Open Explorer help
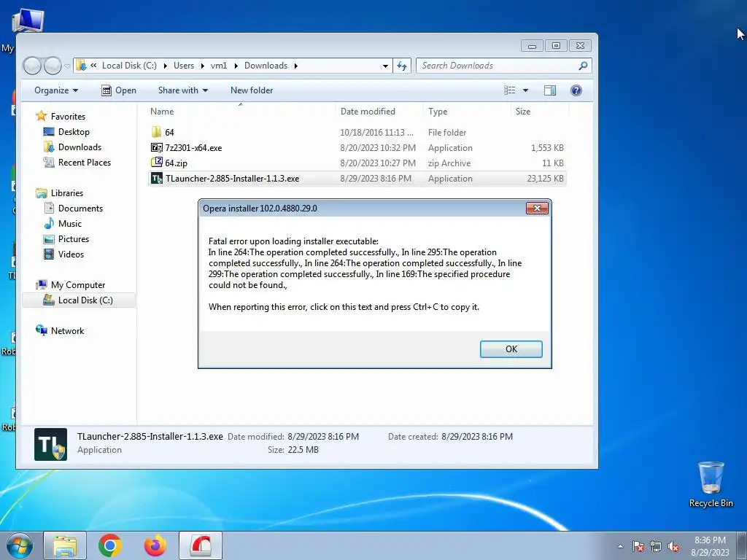747x560 pixels. [576, 90]
